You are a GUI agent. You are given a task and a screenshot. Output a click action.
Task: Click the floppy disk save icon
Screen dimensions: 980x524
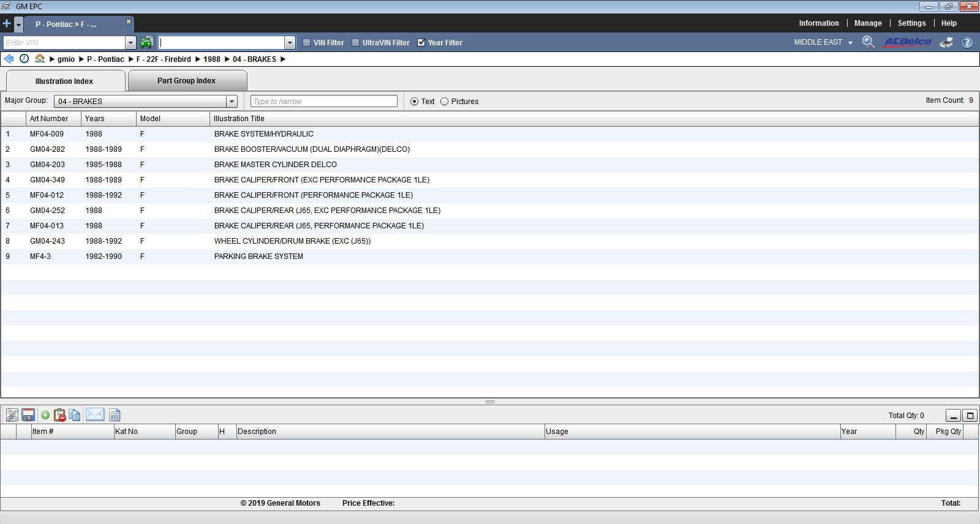pos(28,415)
